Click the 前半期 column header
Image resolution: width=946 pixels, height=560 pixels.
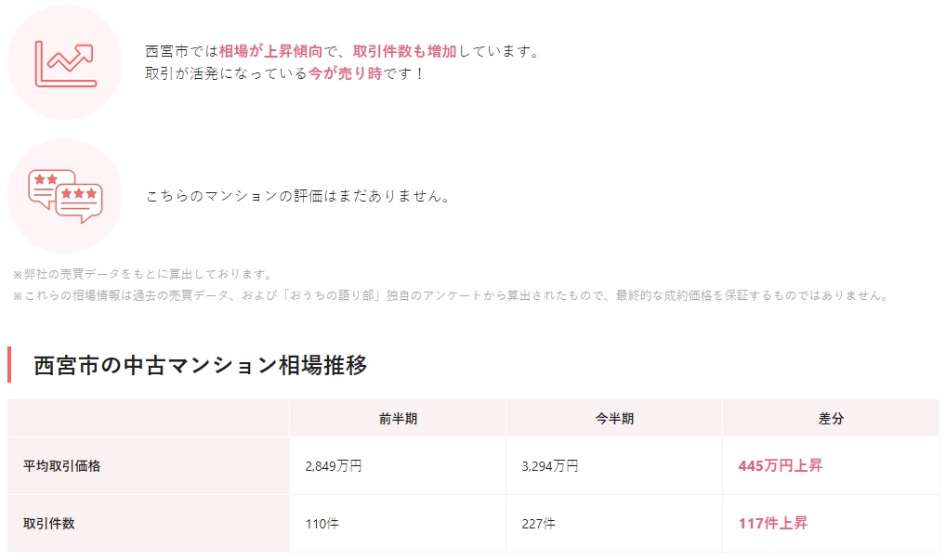point(398,418)
